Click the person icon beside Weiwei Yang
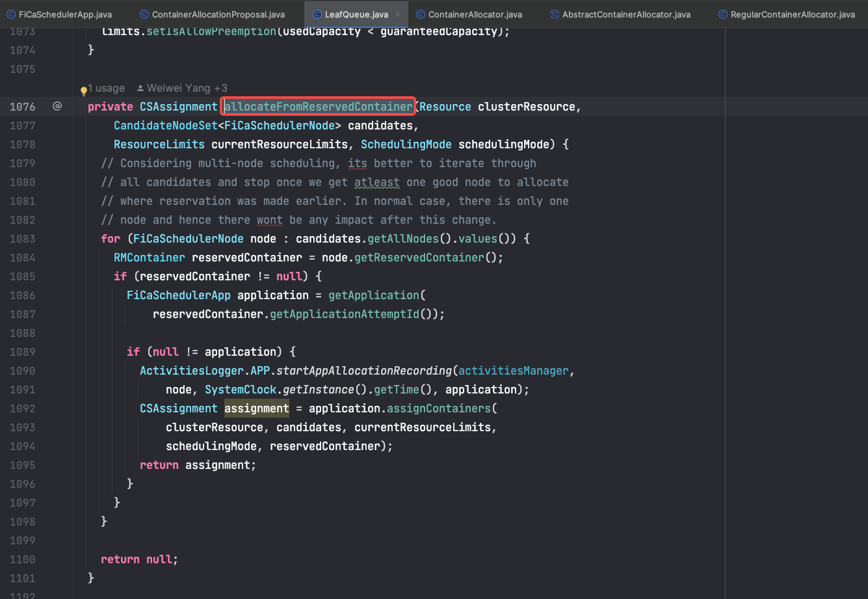This screenshot has height=599, width=868. (x=140, y=88)
